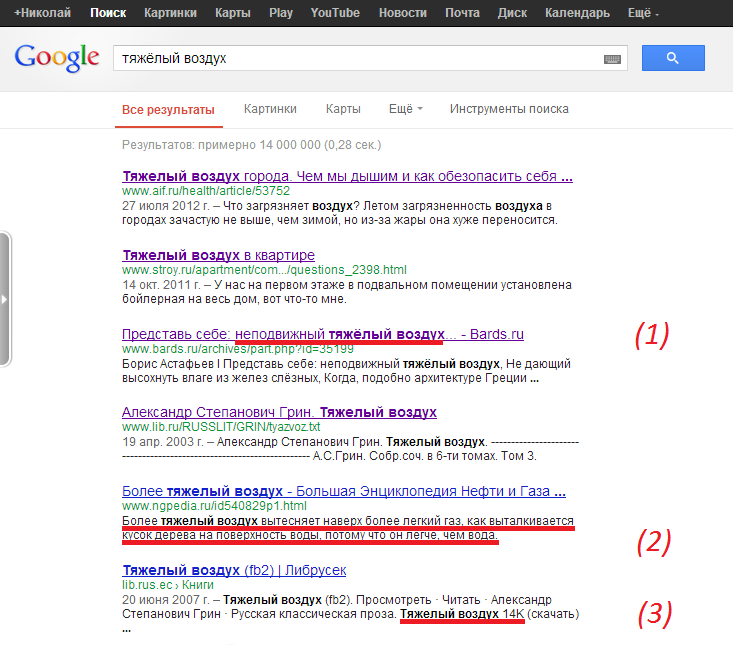Open the on-screen keyboard icon in search box
The image size is (733, 645).
coord(612,59)
